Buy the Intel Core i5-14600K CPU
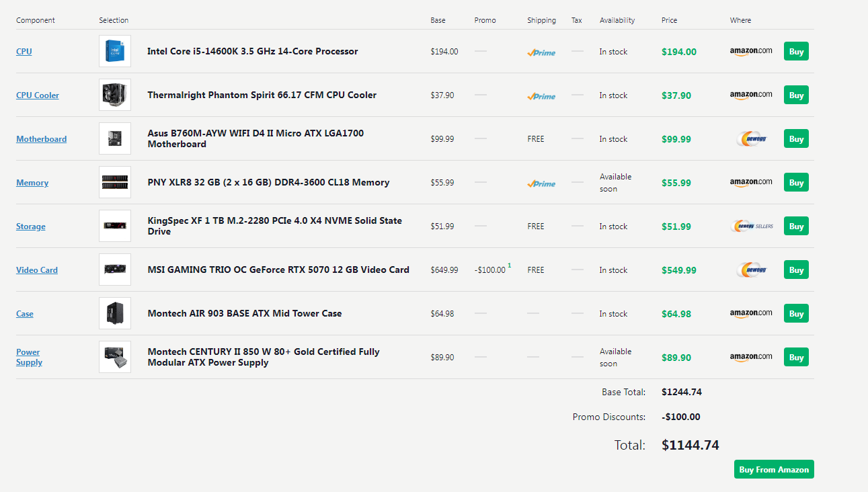The image size is (868, 492). pos(796,51)
